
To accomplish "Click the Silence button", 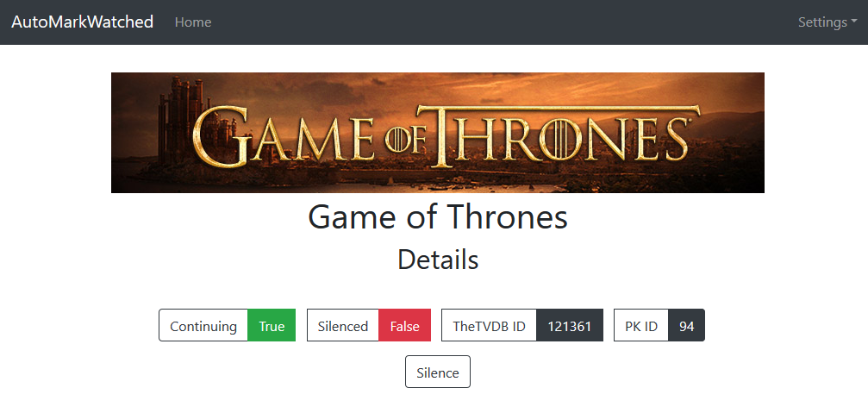I will click(438, 372).
